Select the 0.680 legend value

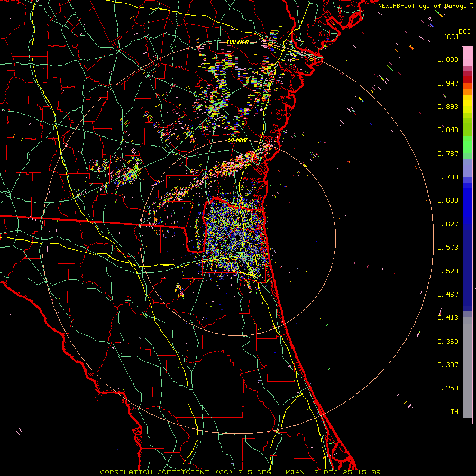448,200
